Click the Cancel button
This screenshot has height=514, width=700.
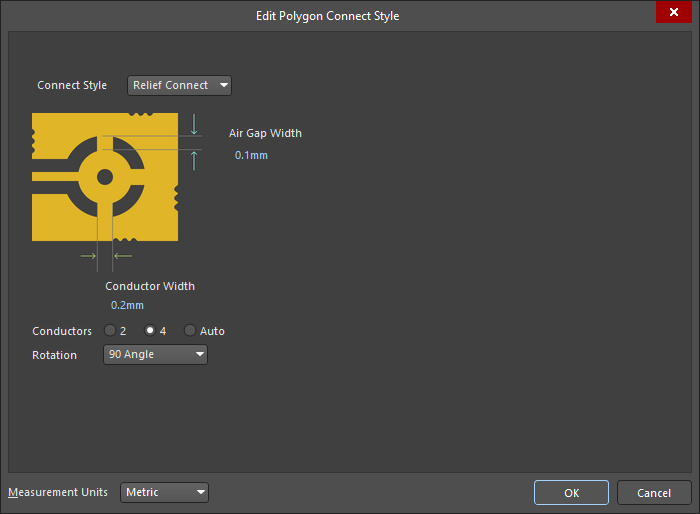coord(654,493)
